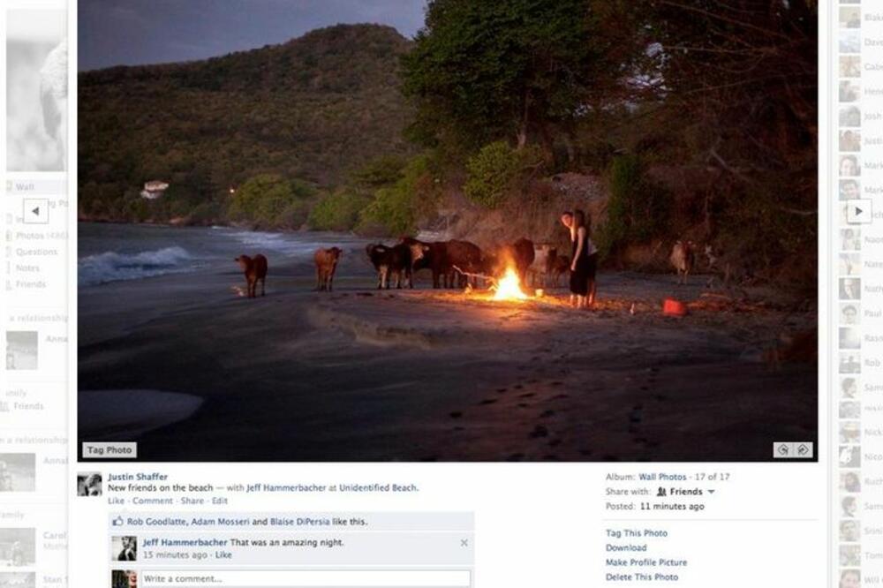
Task: Click the right arrow overlay to advance
Action: click(x=859, y=212)
